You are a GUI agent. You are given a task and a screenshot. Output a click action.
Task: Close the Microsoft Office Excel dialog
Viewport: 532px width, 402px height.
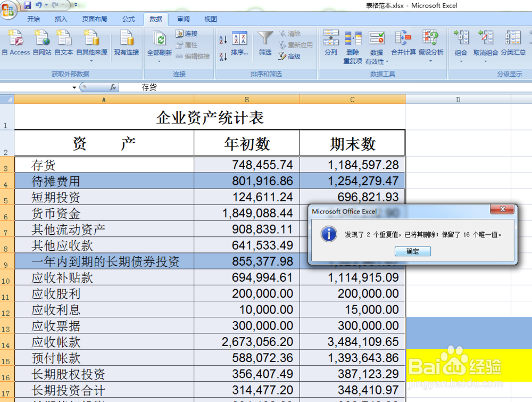503,209
